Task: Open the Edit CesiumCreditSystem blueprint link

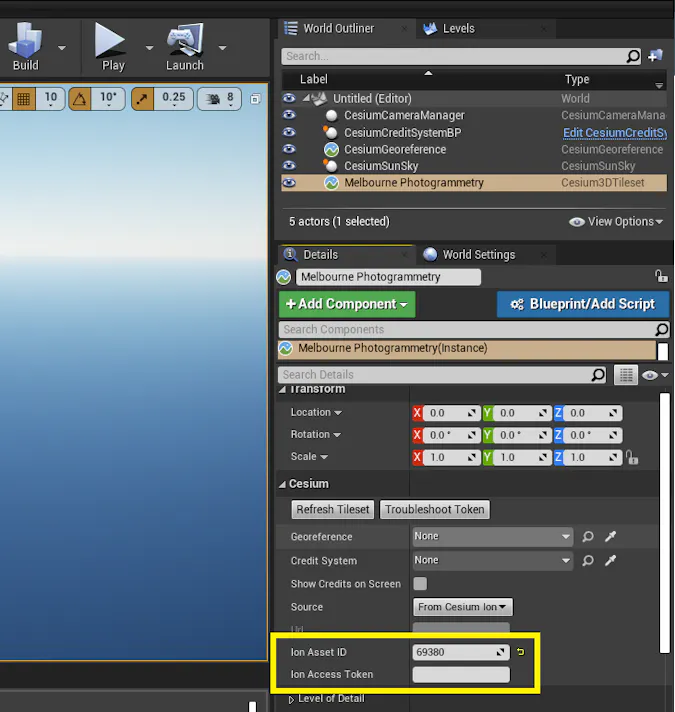Action: click(x=615, y=133)
